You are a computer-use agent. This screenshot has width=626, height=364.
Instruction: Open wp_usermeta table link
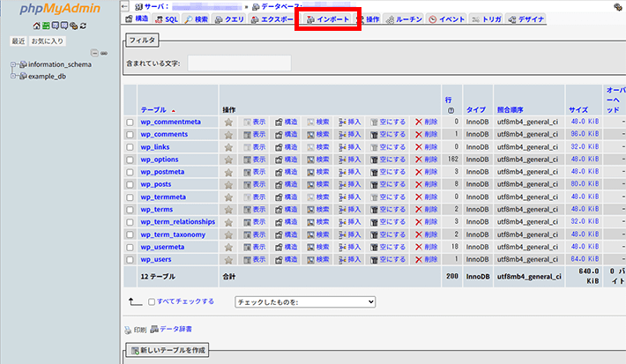pos(162,247)
